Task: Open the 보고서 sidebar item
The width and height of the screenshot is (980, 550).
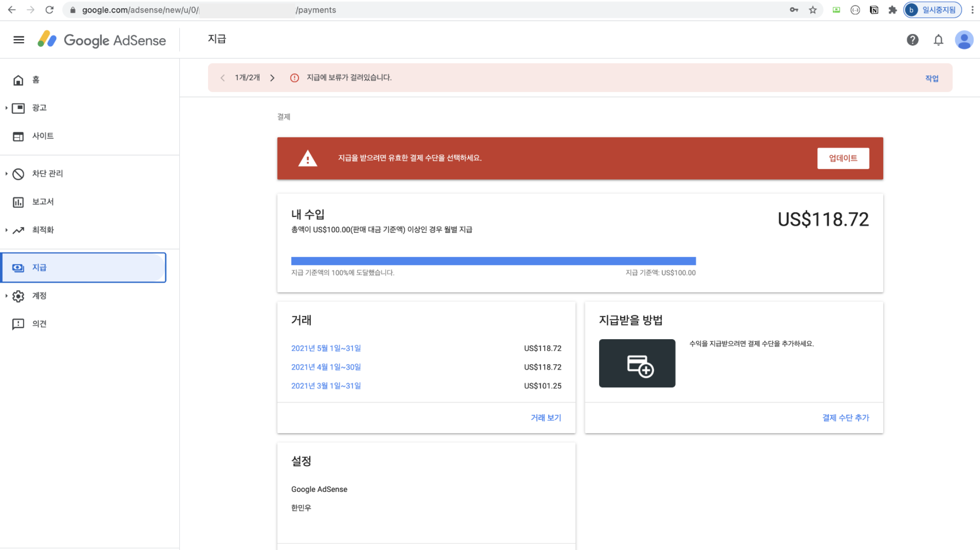Action: click(x=43, y=202)
